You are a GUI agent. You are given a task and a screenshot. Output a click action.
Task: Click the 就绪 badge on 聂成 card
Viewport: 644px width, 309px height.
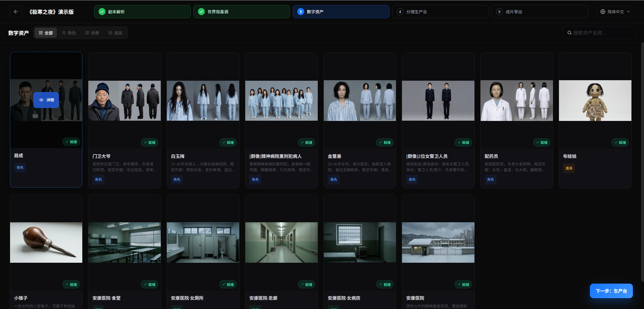click(71, 142)
